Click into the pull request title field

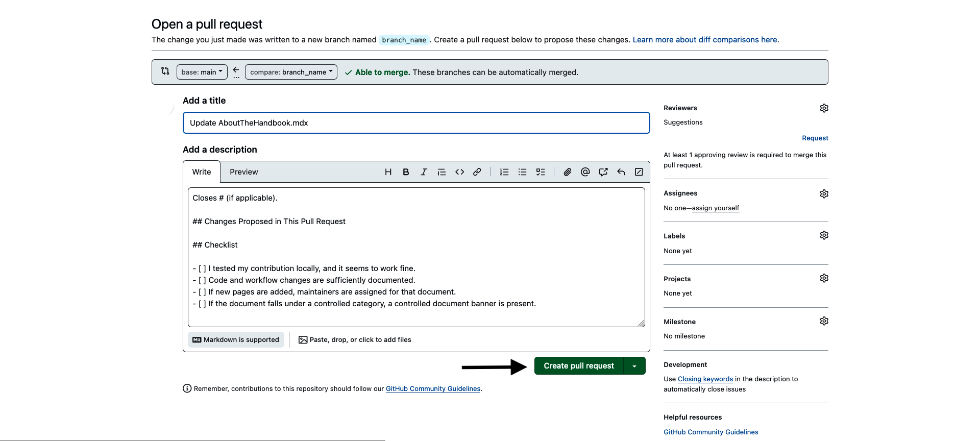click(x=416, y=123)
